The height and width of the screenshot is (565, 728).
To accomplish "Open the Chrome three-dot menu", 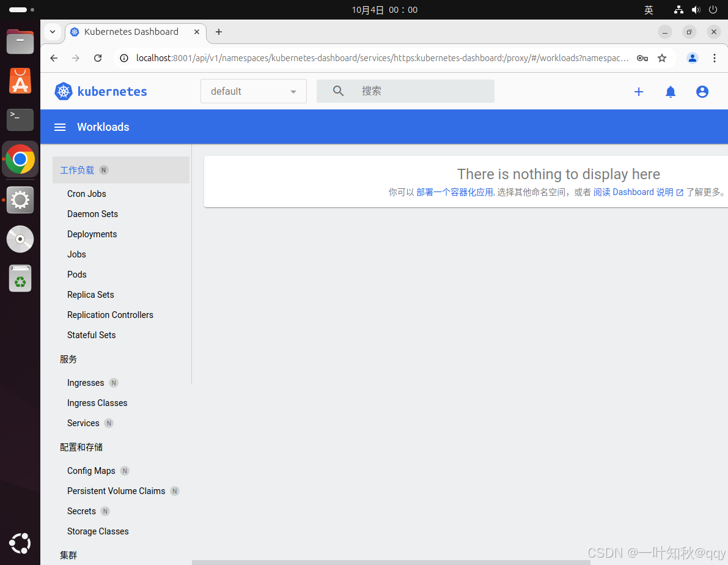I will 714,58.
